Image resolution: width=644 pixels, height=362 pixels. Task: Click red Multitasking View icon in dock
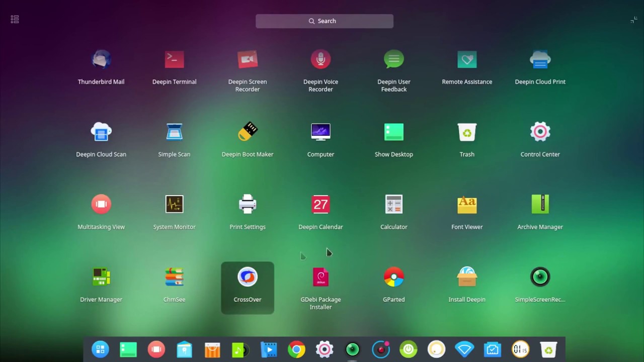pyautogui.click(x=156, y=349)
